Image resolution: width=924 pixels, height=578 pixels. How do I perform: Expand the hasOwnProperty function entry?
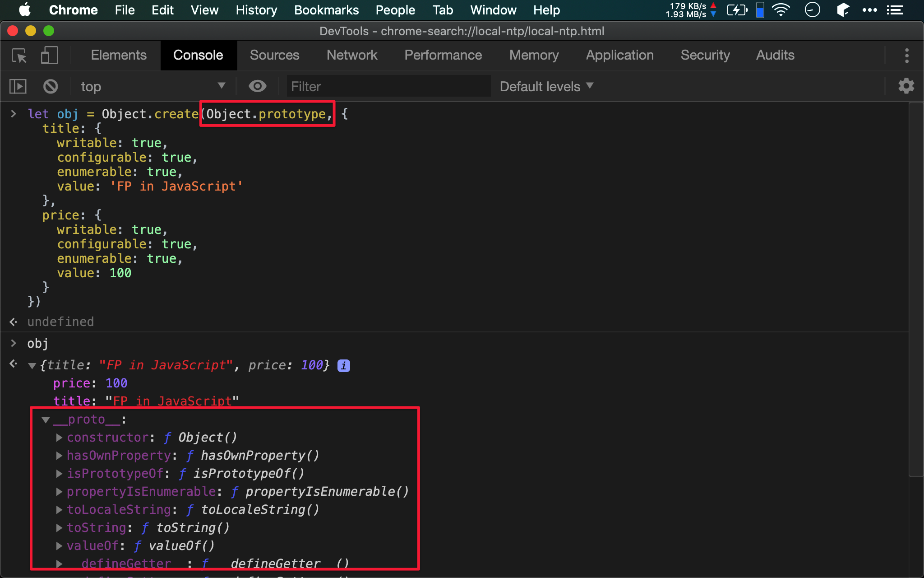click(x=59, y=456)
